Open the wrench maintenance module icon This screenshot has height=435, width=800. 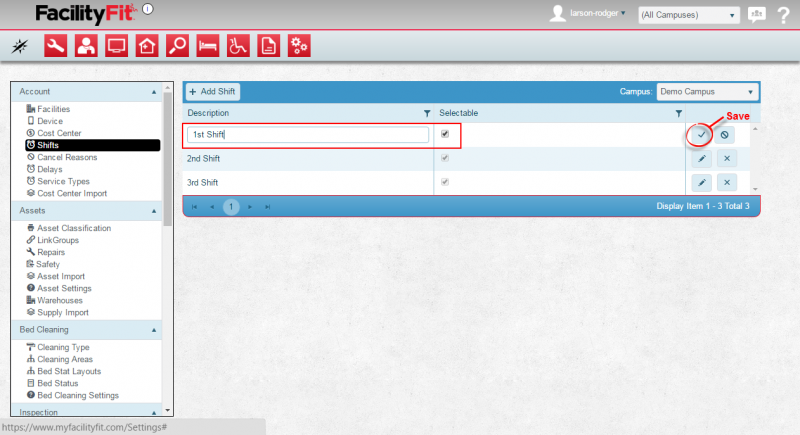pyautogui.click(x=55, y=46)
